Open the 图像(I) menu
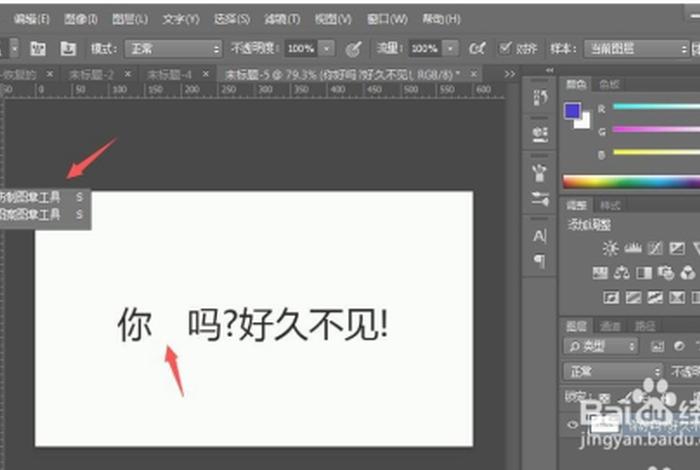This screenshot has height=470, width=700. [81, 19]
